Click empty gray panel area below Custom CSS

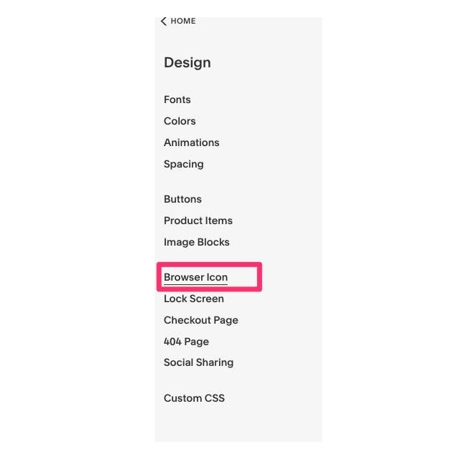[238, 424]
